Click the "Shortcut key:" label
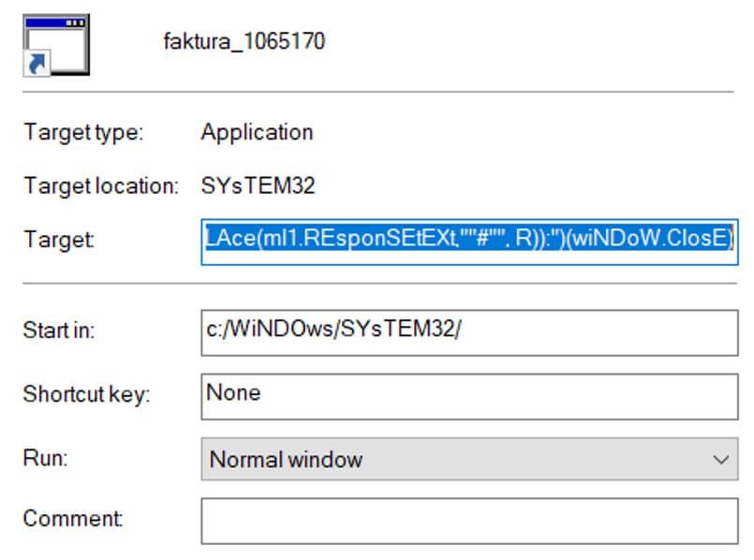The height and width of the screenshot is (560, 754). pos(85,394)
